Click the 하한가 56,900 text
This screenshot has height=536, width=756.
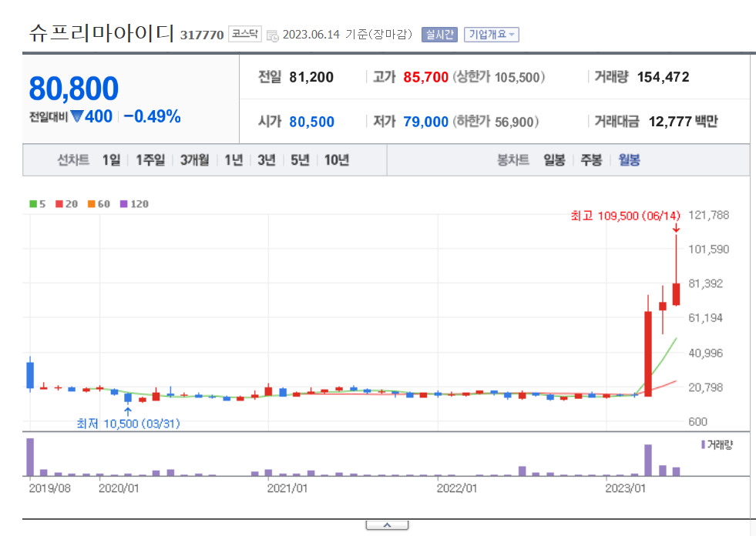point(496,122)
